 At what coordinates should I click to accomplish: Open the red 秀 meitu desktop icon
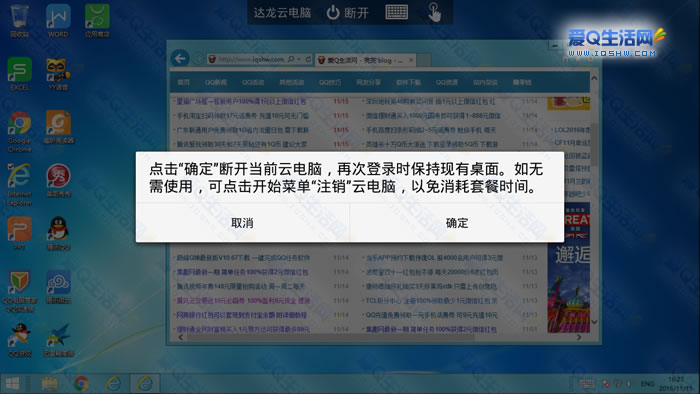point(58,180)
